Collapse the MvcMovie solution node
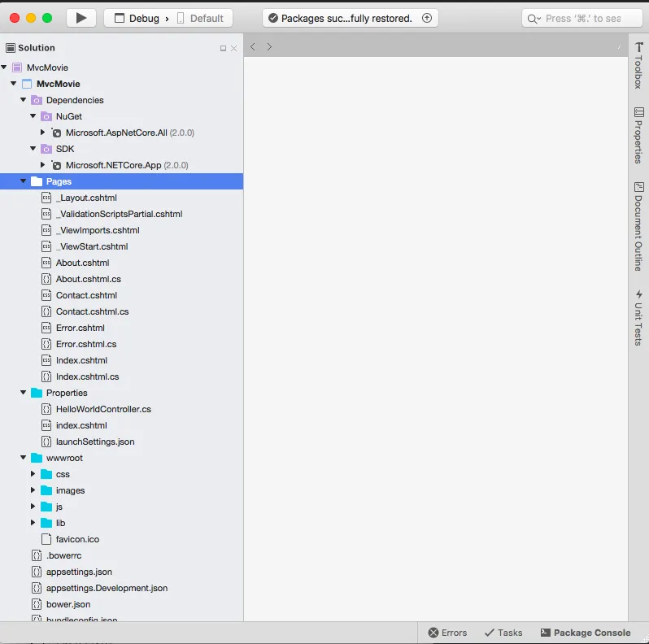The image size is (649, 644). coord(4,67)
